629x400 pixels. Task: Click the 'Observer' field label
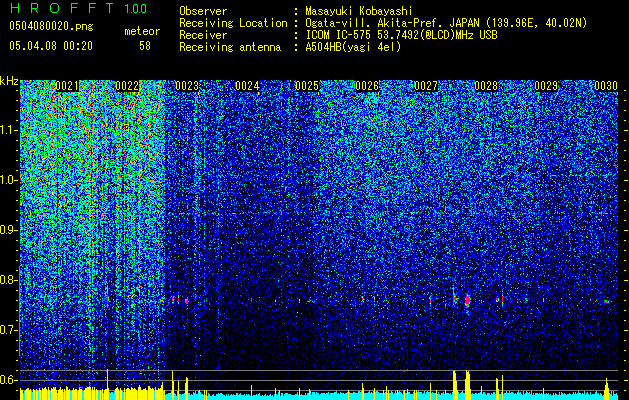[203, 11]
